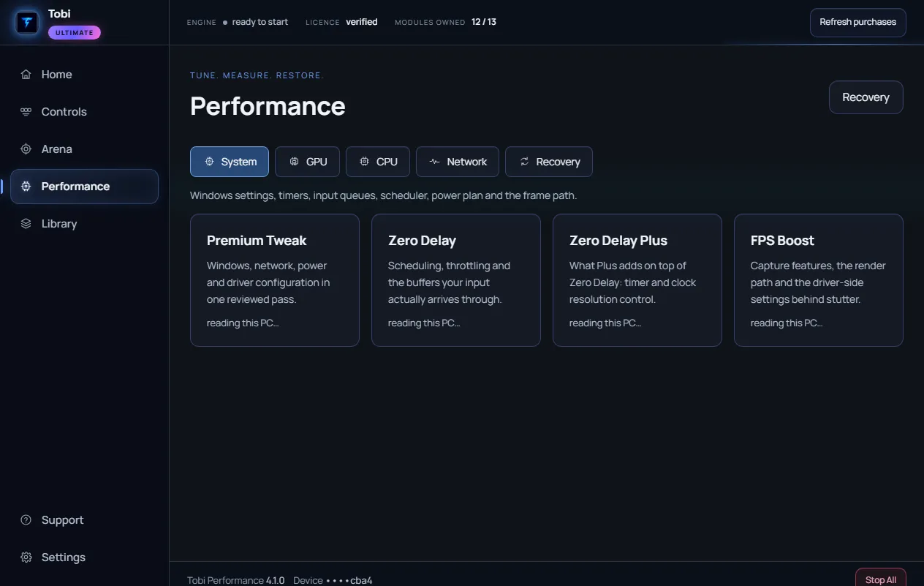Switch to the Network tab
This screenshot has width=924, height=586.
point(458,162)
